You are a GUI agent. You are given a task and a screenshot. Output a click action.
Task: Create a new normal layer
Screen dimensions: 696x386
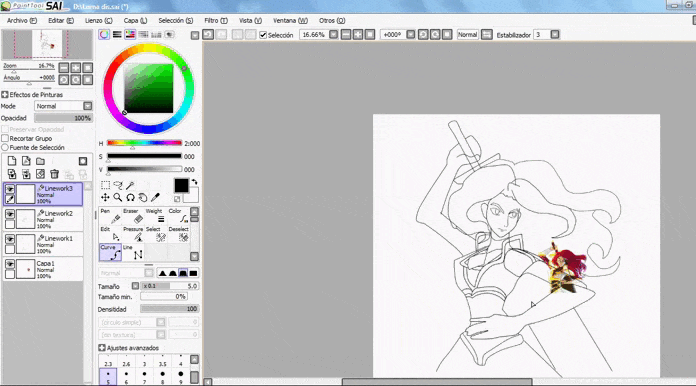click(x=12, y=161)
